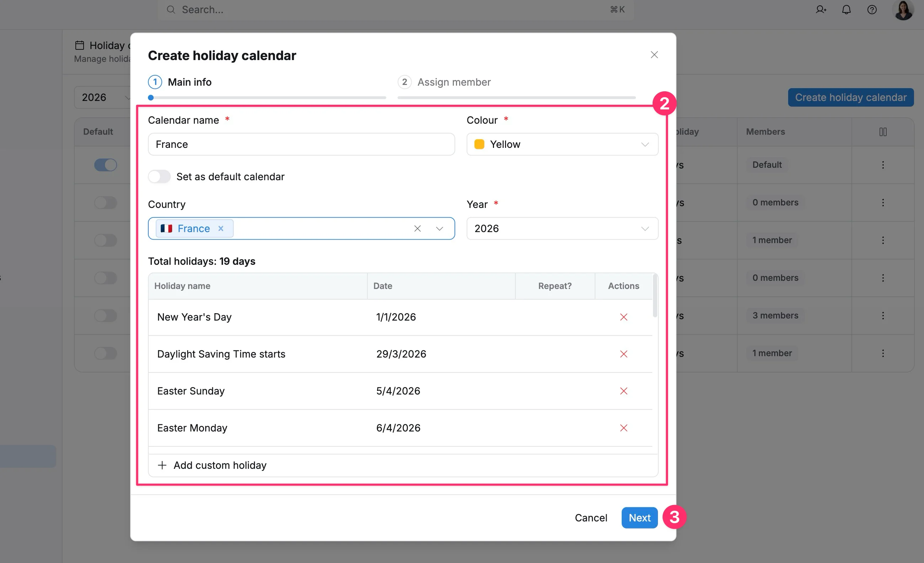
Task: Expand the Country selection chevron
Action: 440,228
